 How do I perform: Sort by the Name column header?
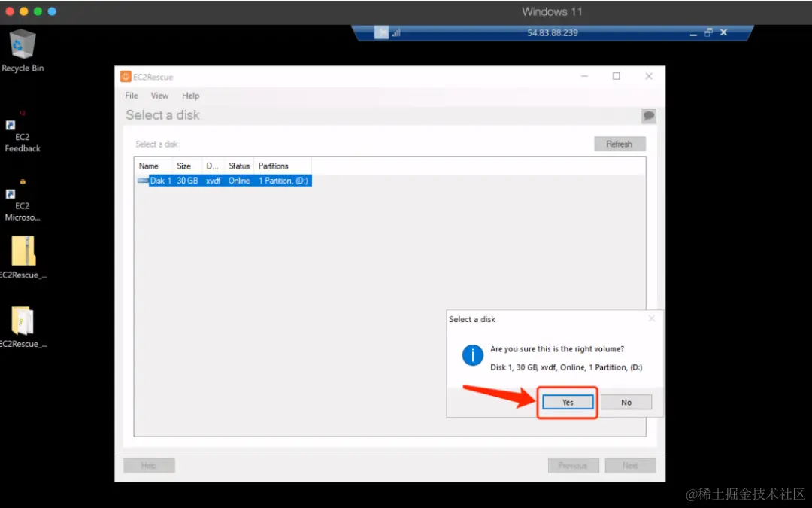point(153,166)
